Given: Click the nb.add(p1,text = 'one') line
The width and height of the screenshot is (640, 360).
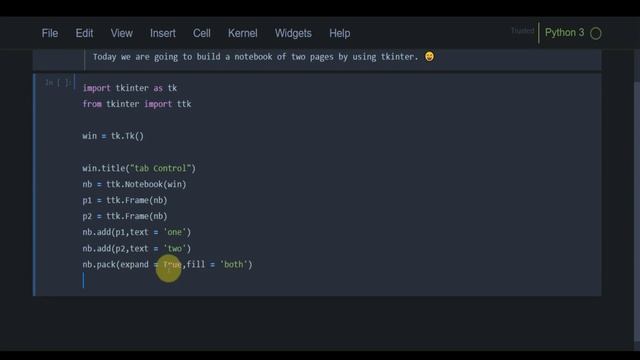Looking at the screenshot, I should tap(137, 232).
